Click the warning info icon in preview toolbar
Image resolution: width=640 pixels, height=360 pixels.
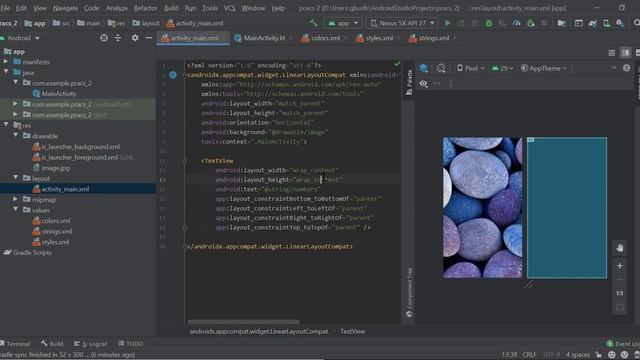pos(627,68)
